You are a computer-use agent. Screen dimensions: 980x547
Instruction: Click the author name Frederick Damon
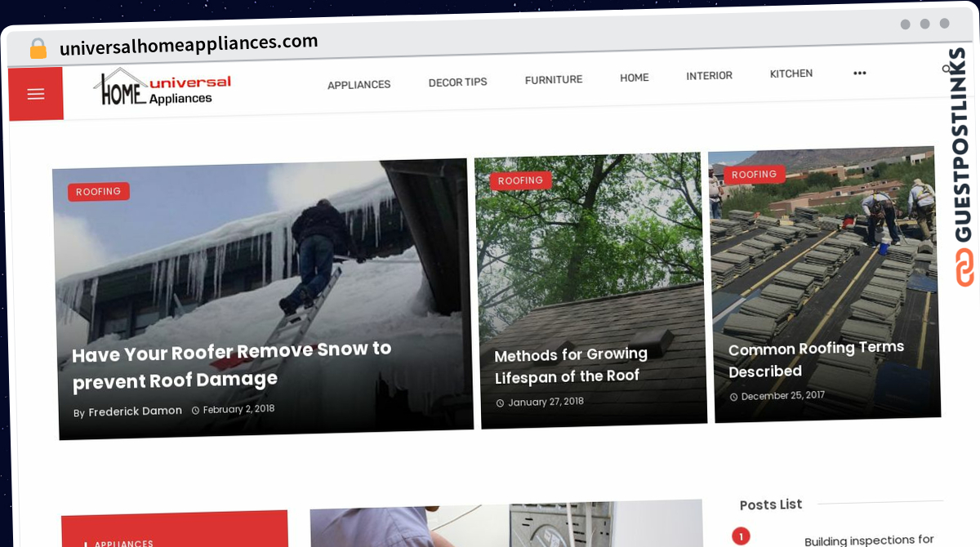pyautogui.click(x=135, y=411)
